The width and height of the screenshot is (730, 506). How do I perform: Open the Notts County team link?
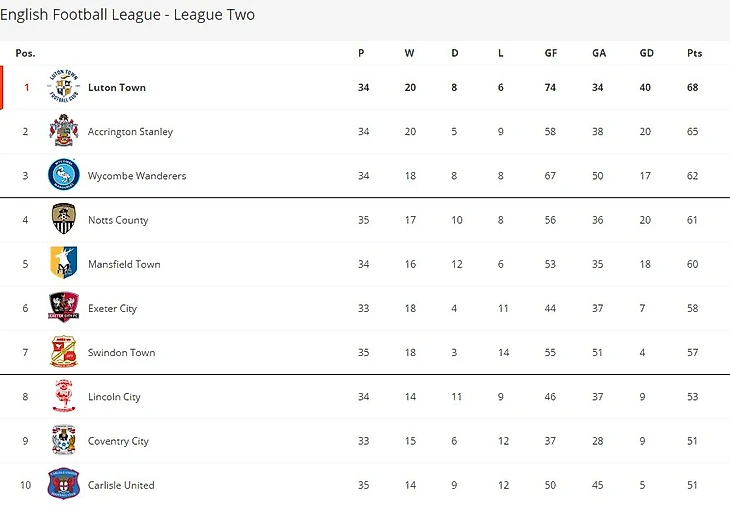coord(118,220)
